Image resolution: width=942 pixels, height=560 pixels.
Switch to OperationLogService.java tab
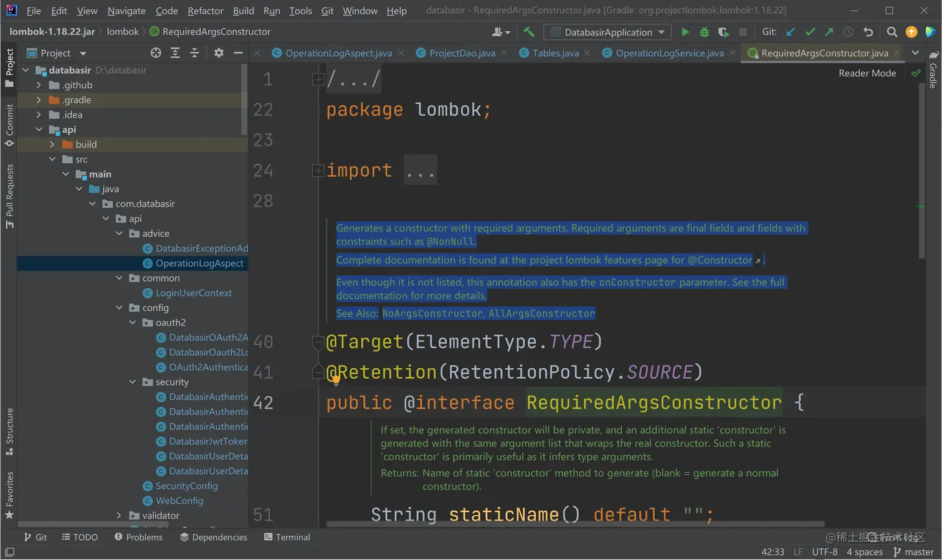tap(670, 53)
